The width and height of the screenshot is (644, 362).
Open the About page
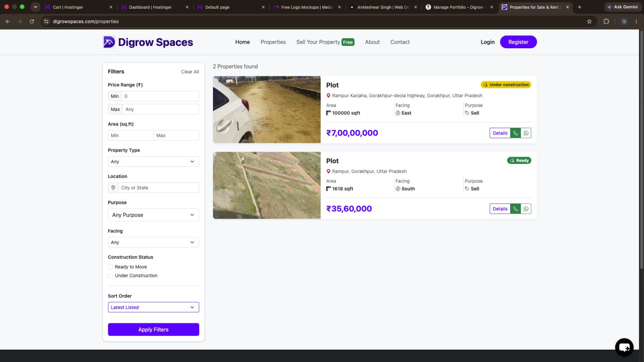click(x=373, y=42)
